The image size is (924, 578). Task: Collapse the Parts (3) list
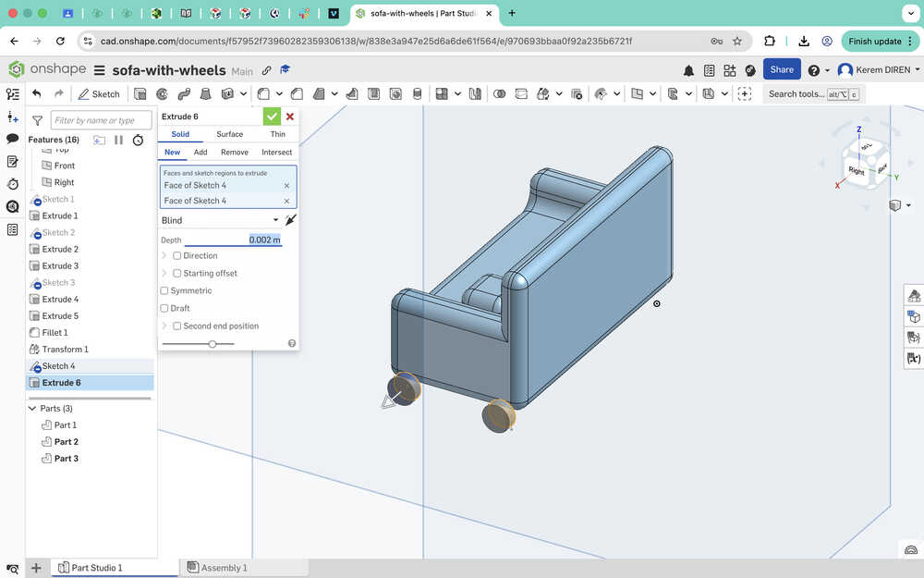coord(32,408)
